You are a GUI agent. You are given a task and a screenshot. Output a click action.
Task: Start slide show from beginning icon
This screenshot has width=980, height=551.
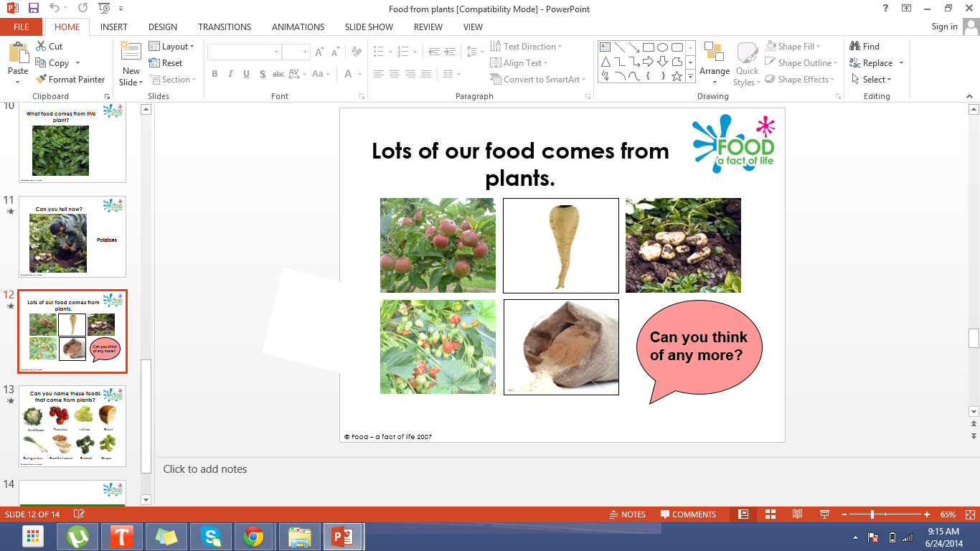105,8
